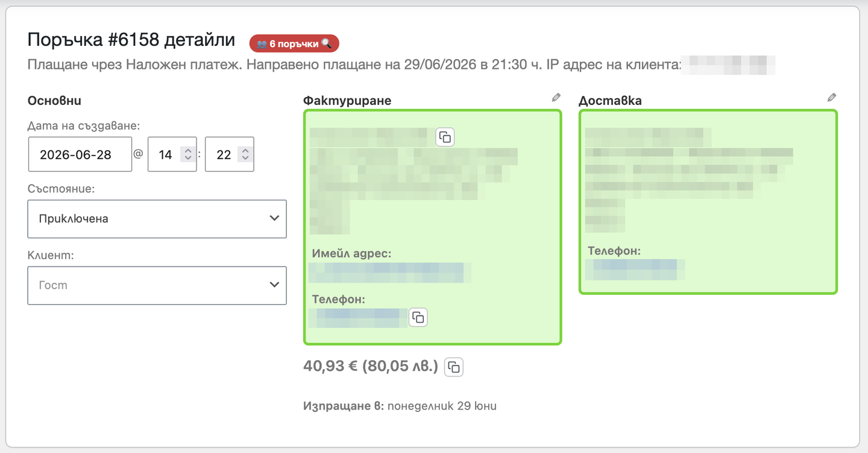Click the 'Имейл адрес:' label
The width and height of the screenshot is (868, 453).
coord(352,253)
